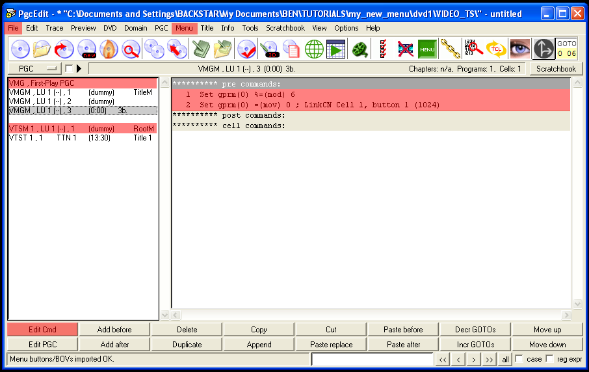Click command pane horizontal scroll right arrow

pos(566,315)
